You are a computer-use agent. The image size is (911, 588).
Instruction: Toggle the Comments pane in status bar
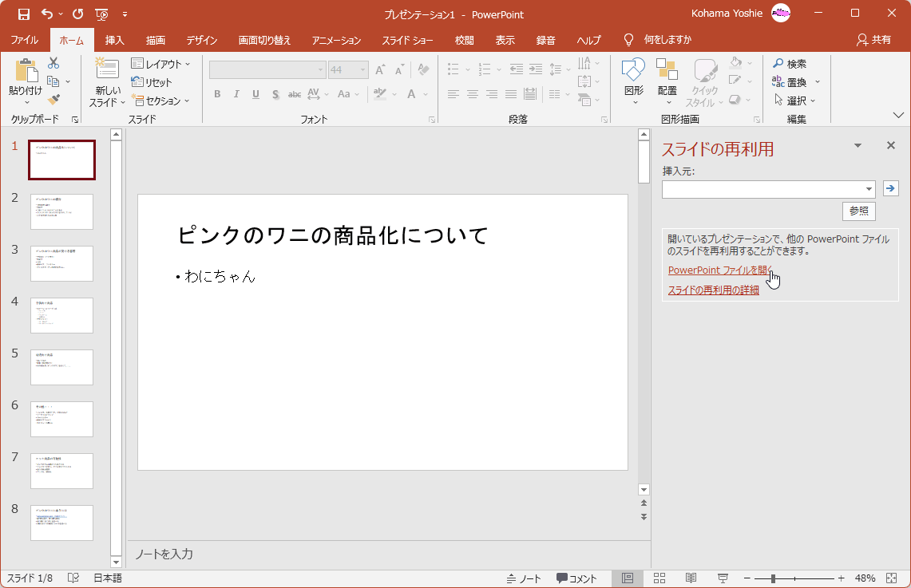point(576,578)
